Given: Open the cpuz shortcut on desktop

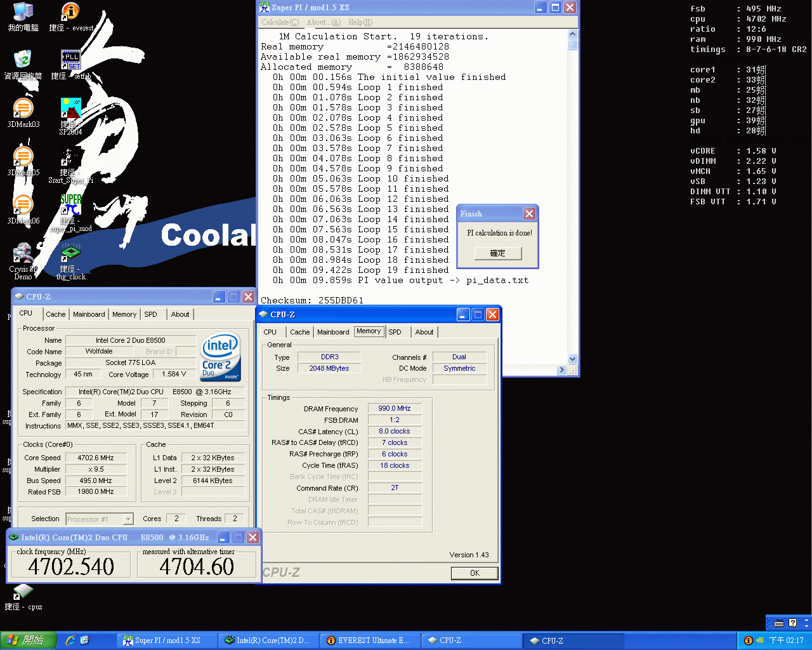Looking at the screenshot, I should (x=23, y=592).
